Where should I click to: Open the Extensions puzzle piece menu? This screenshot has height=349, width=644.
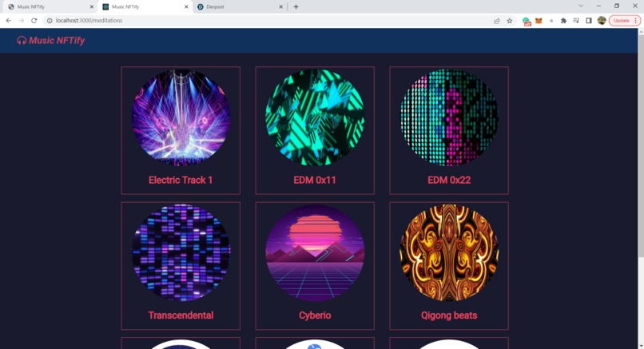click(x=563, y=21)
